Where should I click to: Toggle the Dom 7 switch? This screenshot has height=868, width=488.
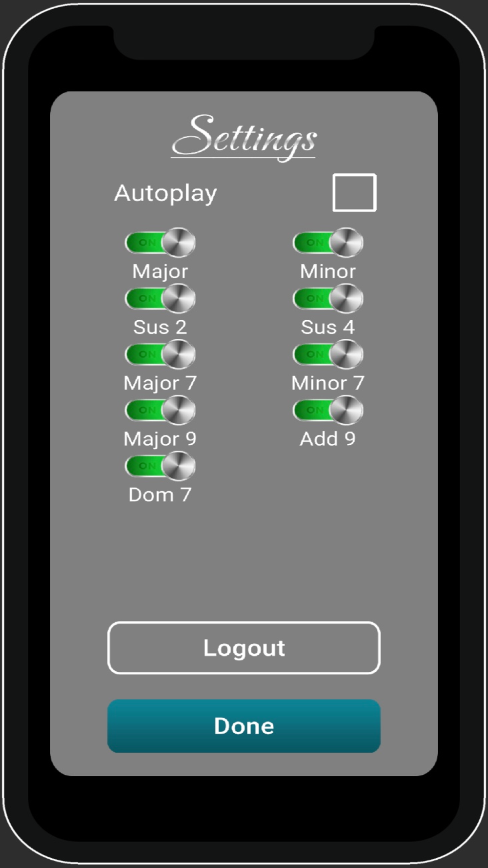click(x=160, y=466)
